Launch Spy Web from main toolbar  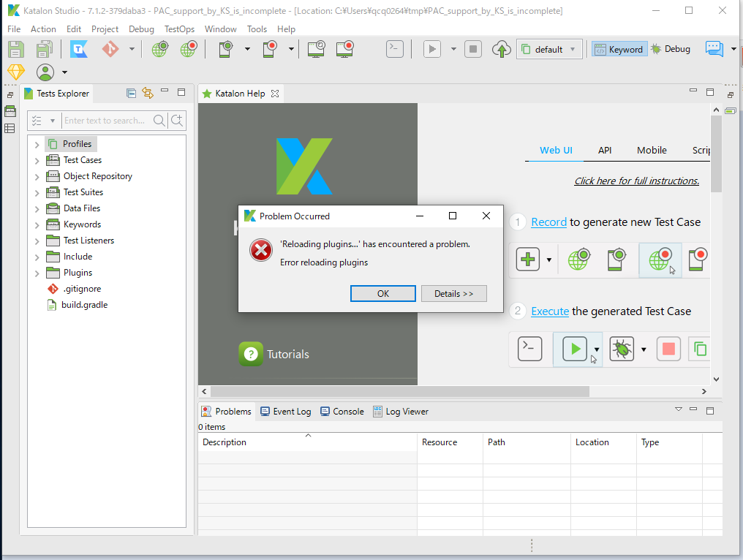[x=159, y=49]
